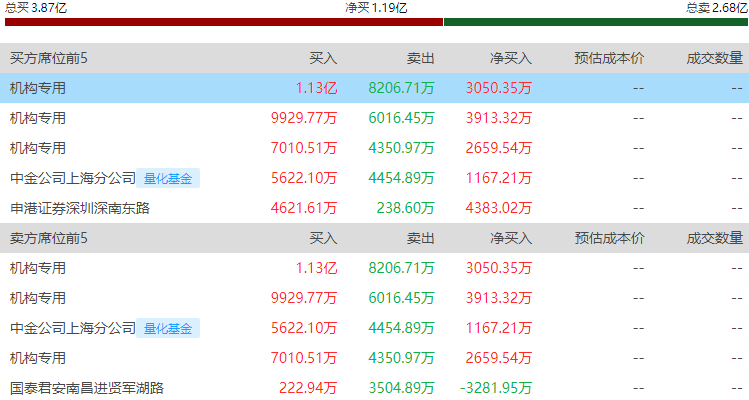Click the 总卖 2.68亿 label
749x400 pixels.
717,8
